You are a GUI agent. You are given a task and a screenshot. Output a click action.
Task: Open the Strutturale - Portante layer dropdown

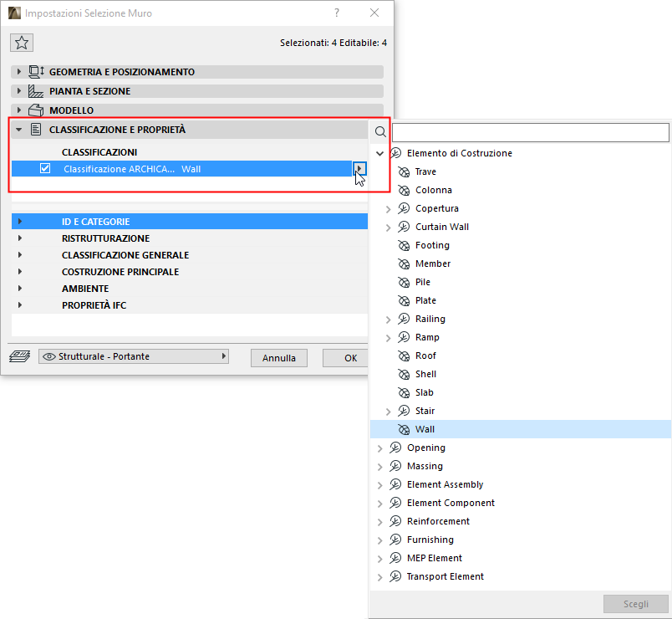pyautogui.click(x=134, y=356)
